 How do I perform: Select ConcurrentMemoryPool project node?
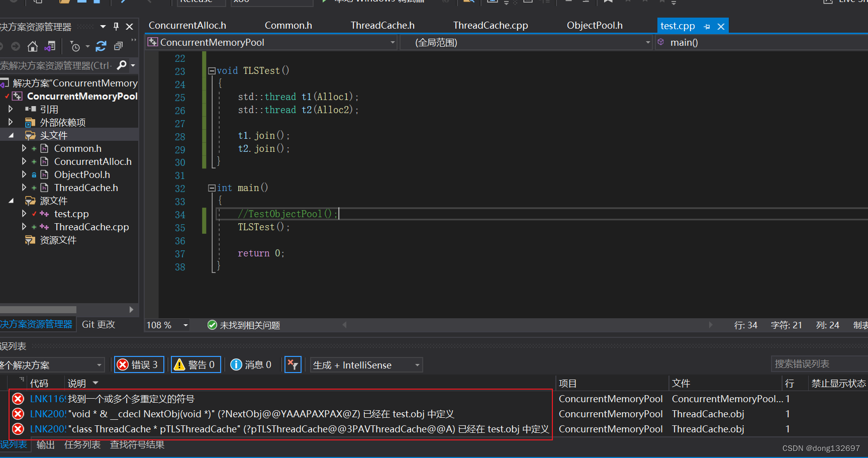click(x=82, y=96)
